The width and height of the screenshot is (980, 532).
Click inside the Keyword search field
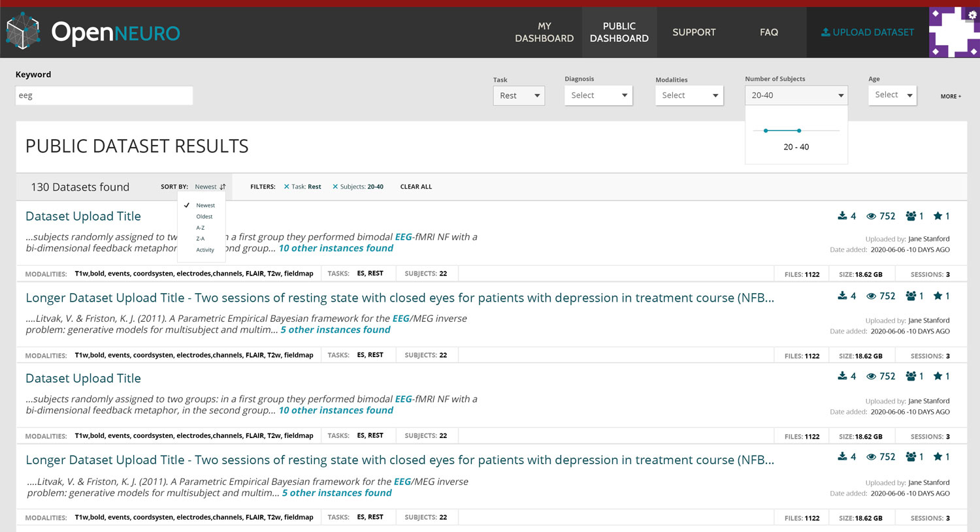(103, 95)
